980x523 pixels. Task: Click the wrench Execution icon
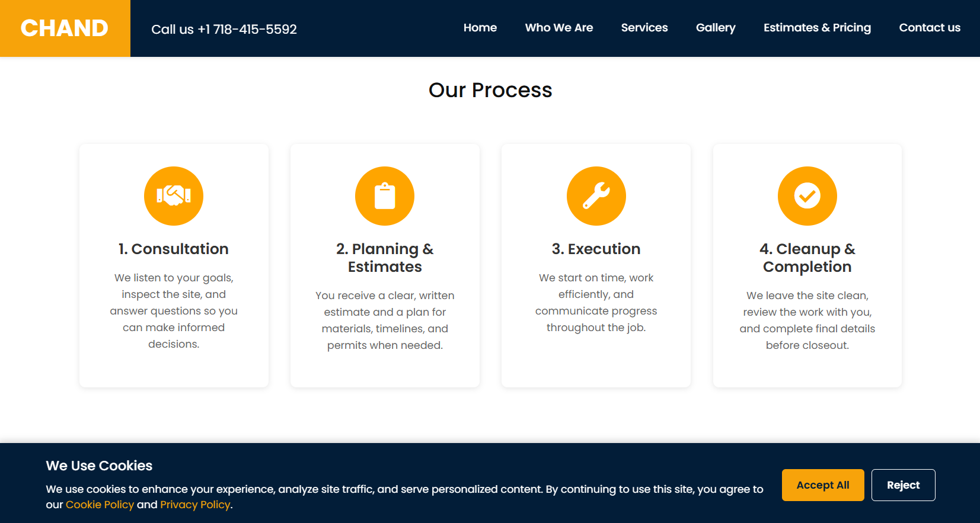(596, 196)
